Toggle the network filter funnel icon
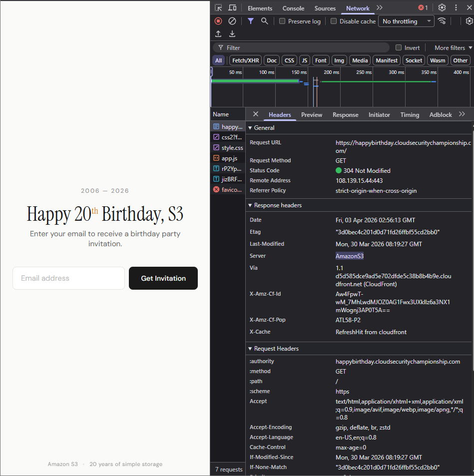Viewport: 474px width, 476px height. pos(251,21)
